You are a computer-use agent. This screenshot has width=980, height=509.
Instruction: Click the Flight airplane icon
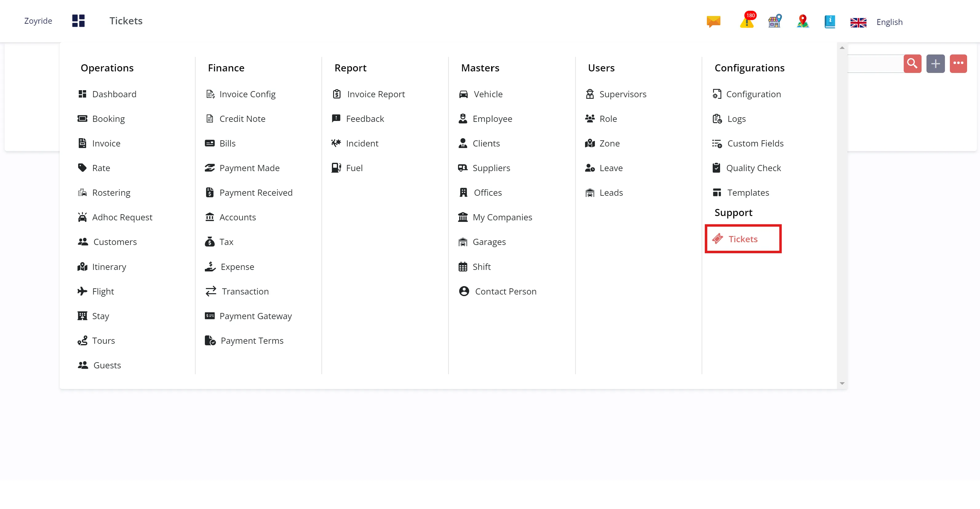(x=82, y=291)
